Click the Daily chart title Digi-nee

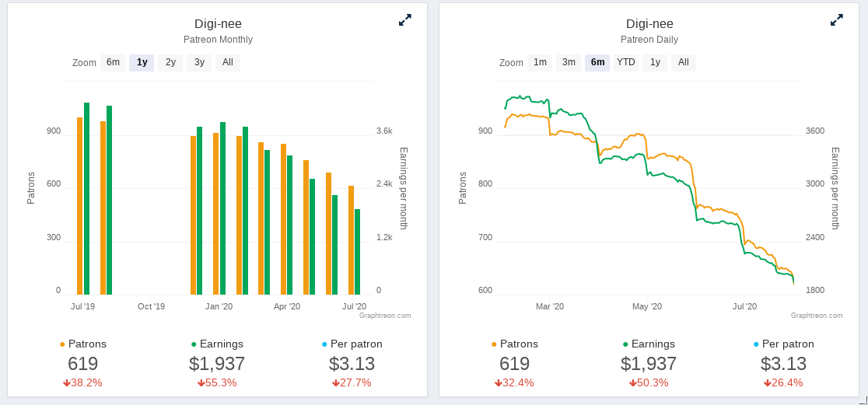pyautogui.click(x=650, y=24)
